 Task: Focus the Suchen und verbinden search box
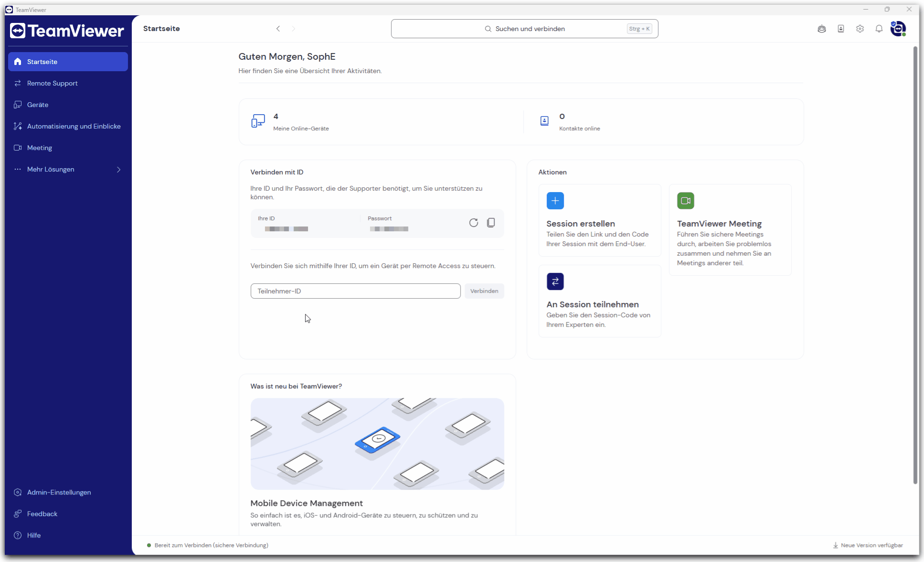coord(524,29)
